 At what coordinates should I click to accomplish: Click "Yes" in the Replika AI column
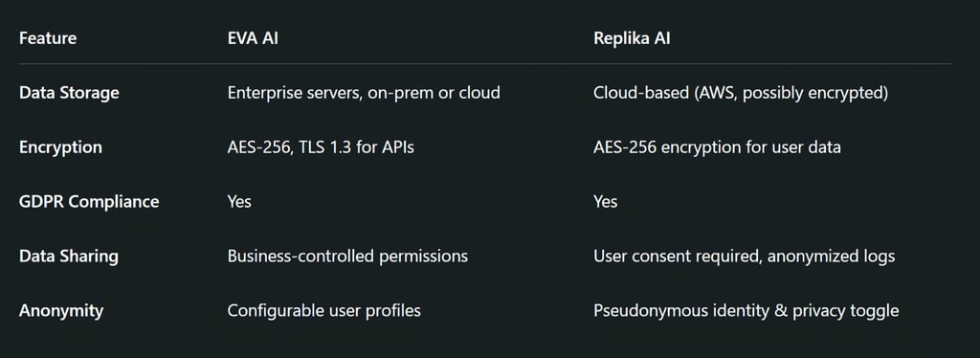click(x=606, y=202)
